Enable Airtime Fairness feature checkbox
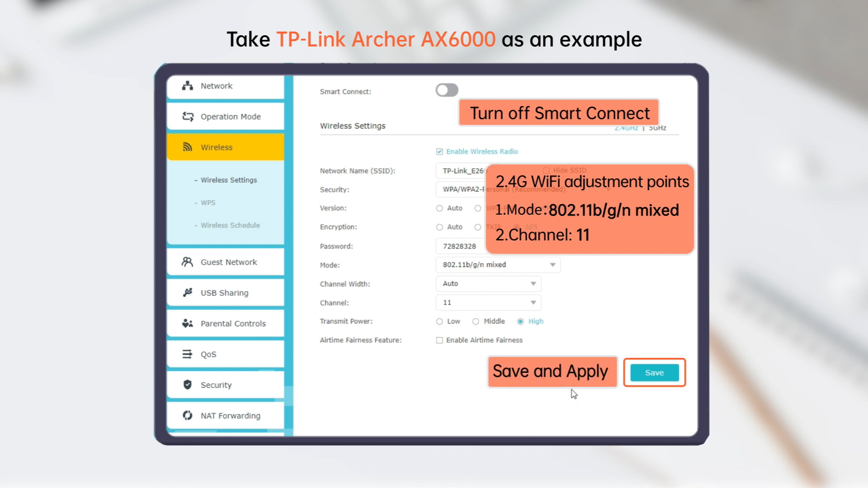The image size is (868, 488). [439, 340]
